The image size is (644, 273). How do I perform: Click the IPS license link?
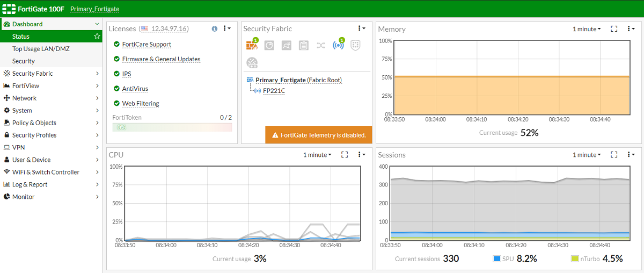(127, 74)
